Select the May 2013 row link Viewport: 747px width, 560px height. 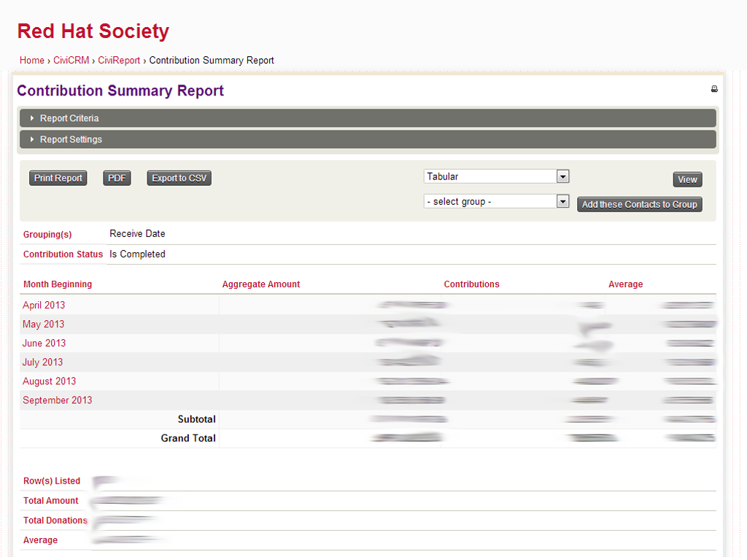pyautogui.click(x=43, y=324)
